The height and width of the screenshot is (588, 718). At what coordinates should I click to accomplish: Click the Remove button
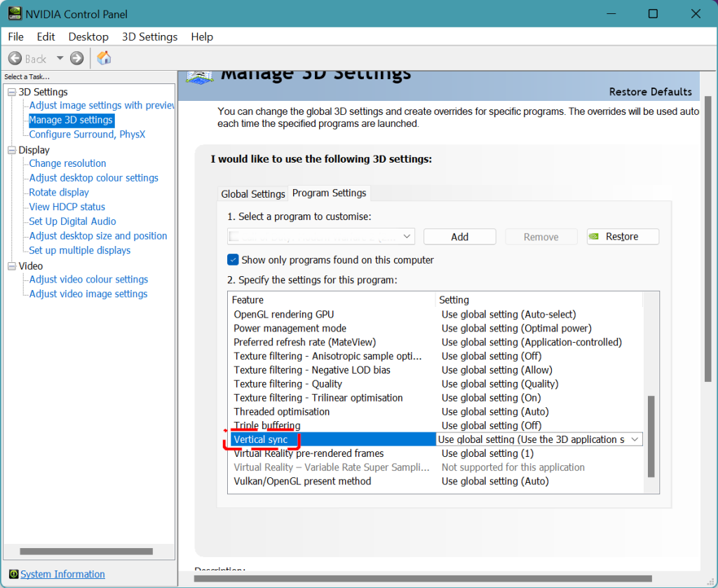(x=541, y=237)
